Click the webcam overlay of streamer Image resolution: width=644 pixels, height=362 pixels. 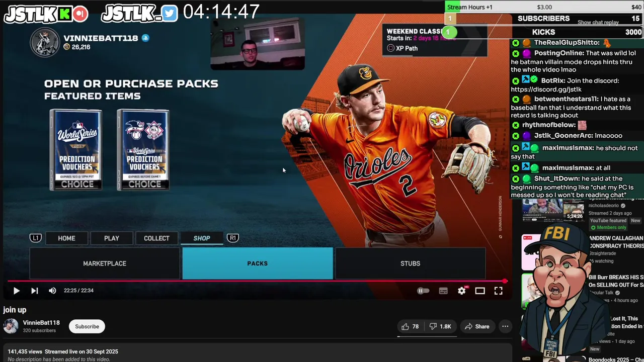click(x=258, y=44)
